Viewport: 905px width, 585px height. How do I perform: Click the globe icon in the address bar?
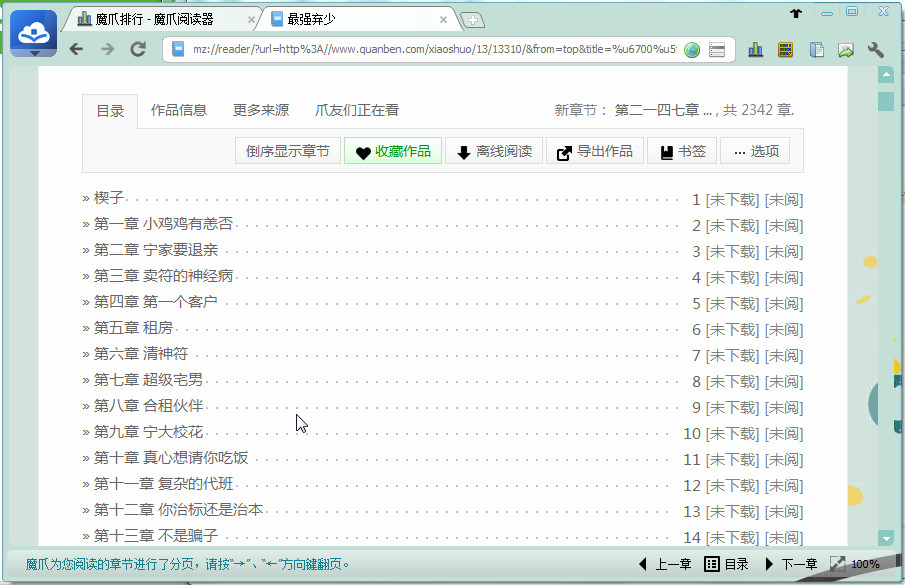[692, 48]
